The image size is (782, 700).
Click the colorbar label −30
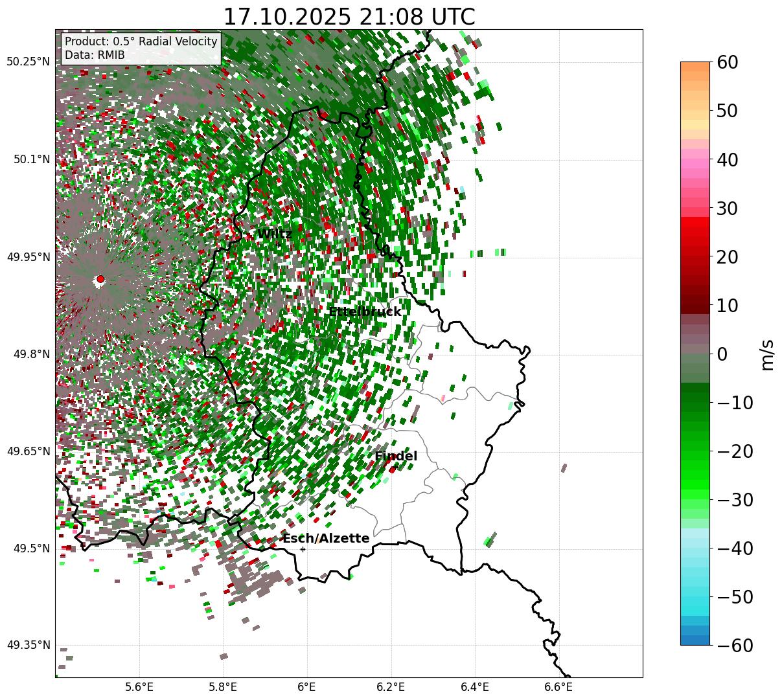735,500
